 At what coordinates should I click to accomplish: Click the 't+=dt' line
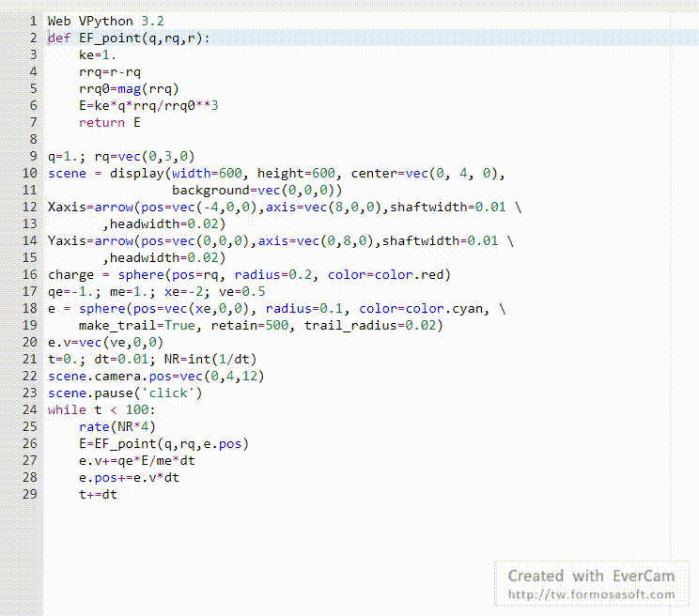point(98,495)
